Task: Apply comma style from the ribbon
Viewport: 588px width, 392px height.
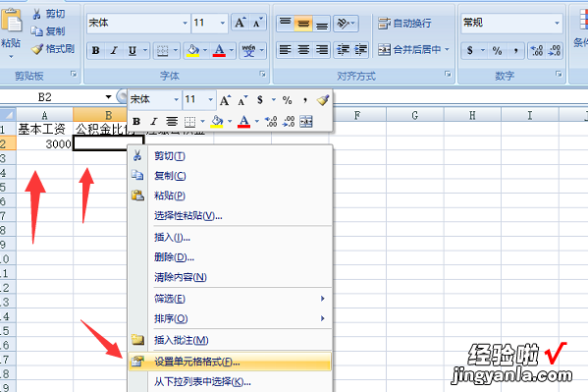Action: pos(516,51)
